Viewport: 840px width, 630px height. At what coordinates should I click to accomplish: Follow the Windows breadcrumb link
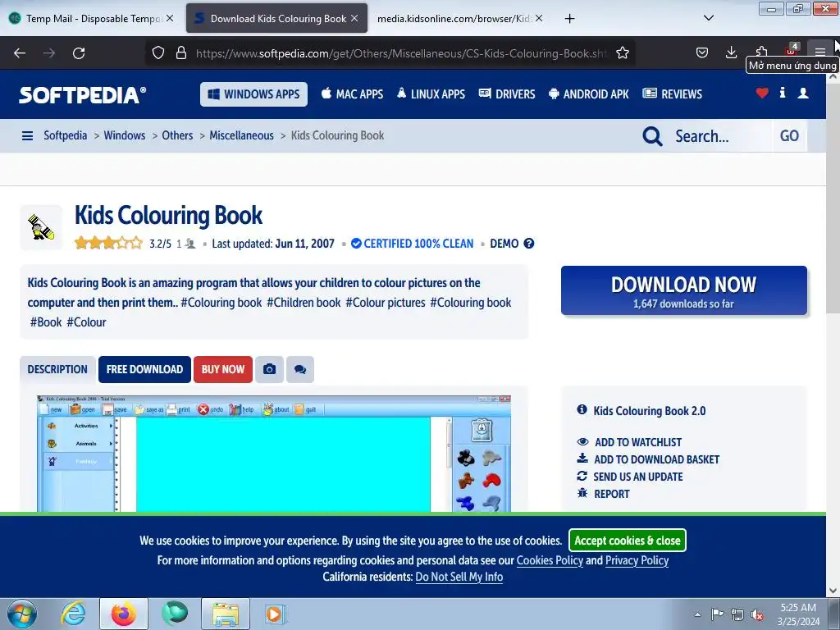tap(125, 135)
